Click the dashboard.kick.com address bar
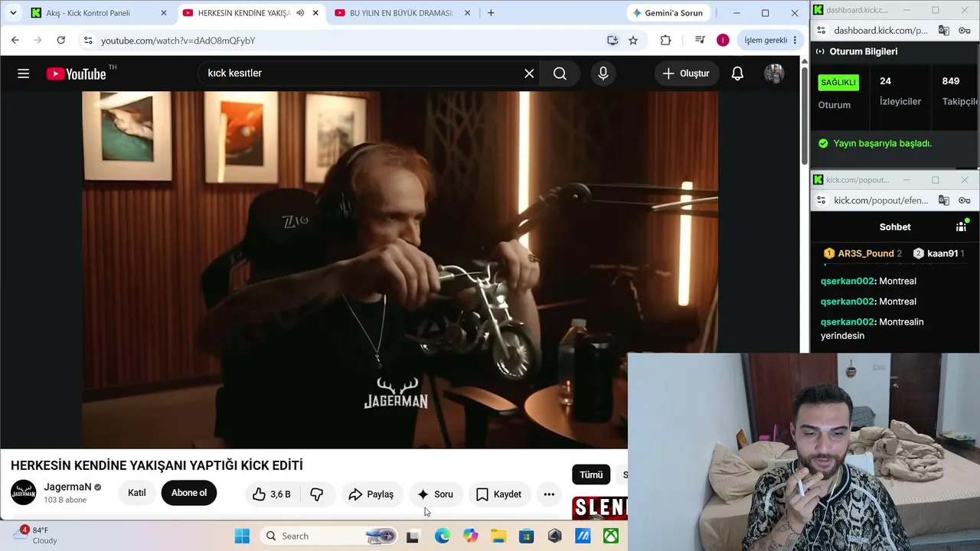 point(880,31)
